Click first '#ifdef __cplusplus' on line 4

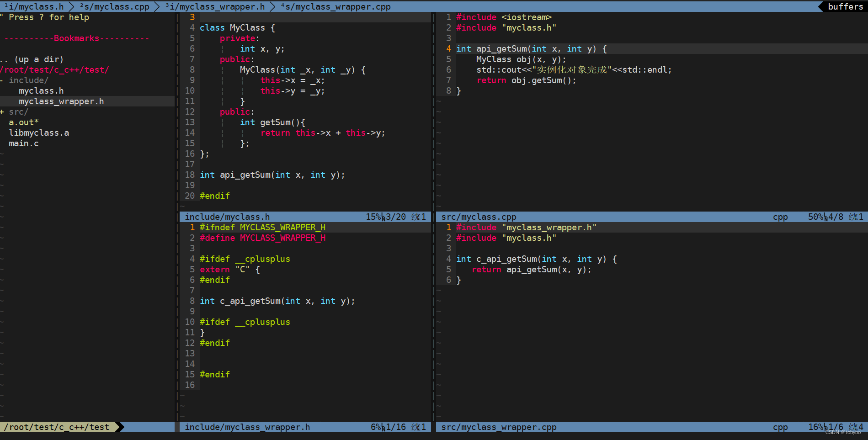(x=245, y=259)
